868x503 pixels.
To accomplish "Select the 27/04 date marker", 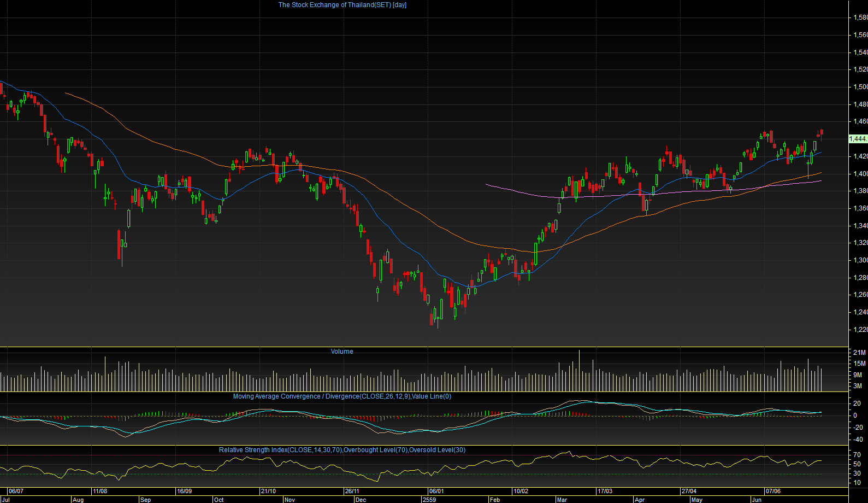I will (x=689, y=491).
